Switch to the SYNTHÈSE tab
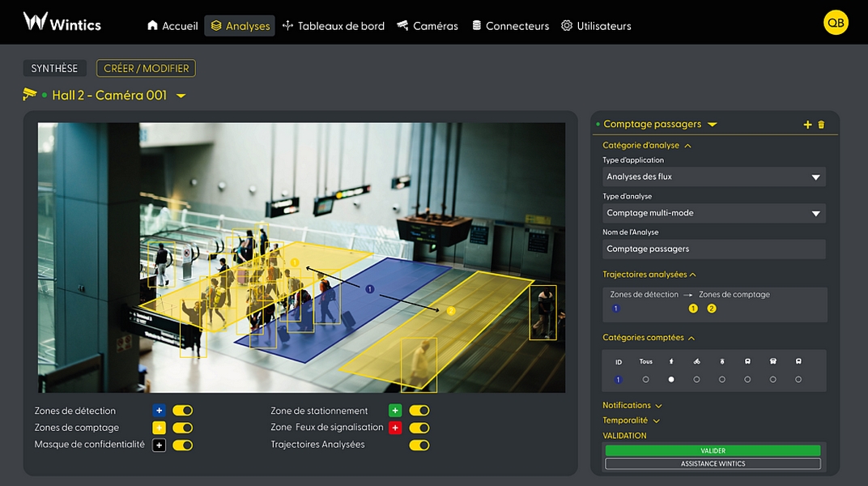Viewport: 868px width, 486px height. [54, 69]
